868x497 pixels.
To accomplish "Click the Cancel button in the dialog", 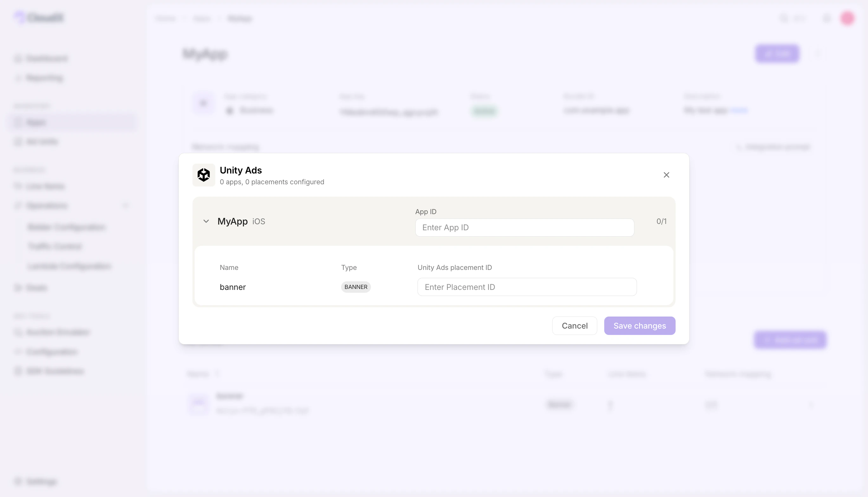I will pos(574,326).
